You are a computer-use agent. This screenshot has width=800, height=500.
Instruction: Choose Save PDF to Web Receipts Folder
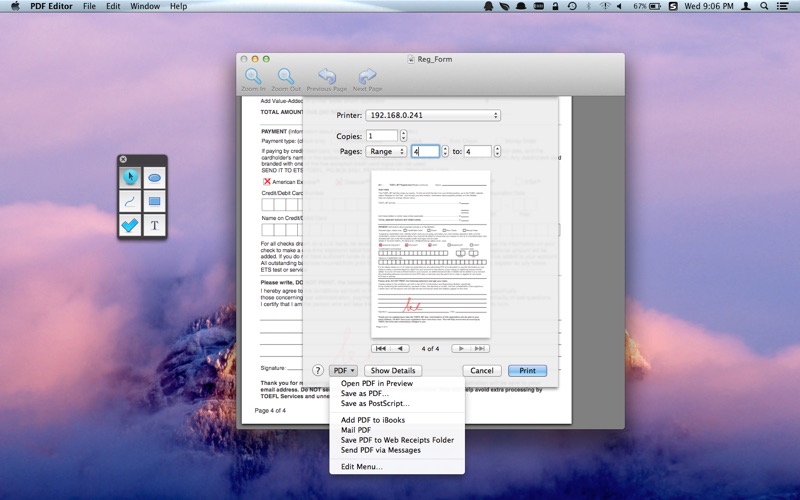[x=397, y=440]
